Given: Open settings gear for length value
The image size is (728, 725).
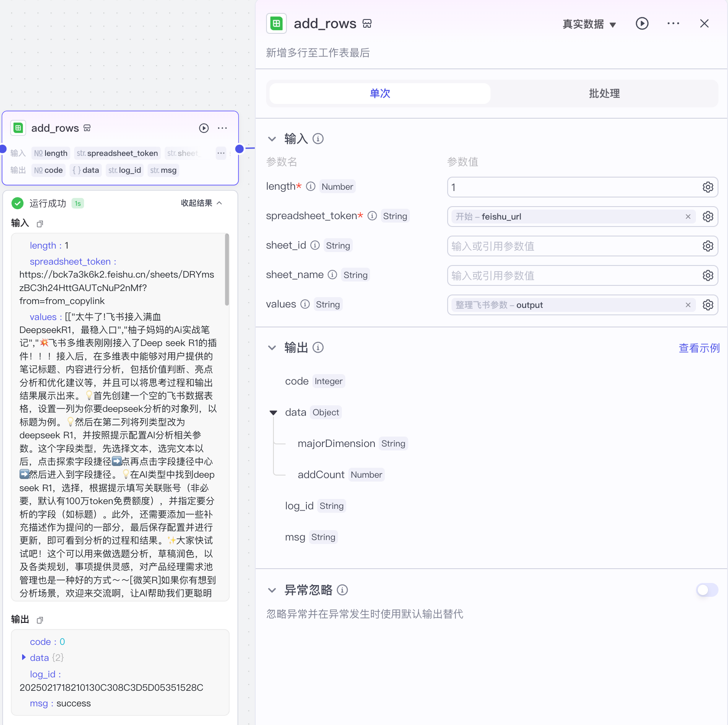Looking at the screenshot, I should click(708, 187).
